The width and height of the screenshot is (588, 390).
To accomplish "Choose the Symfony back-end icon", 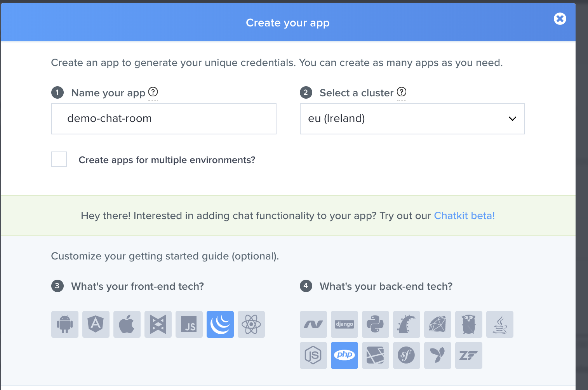I will point(407,355).
